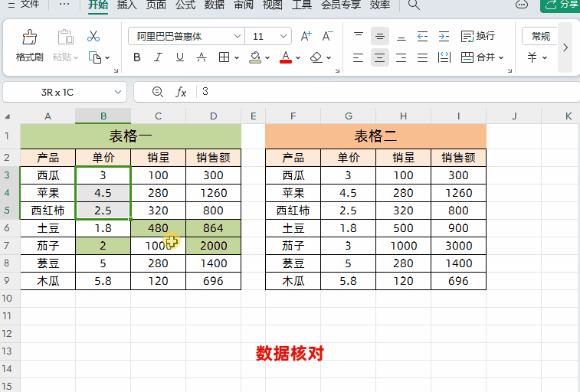Screen dimensions: 580x392
Task: Expand the fill color dropdown arrow
Action: point(267,57)
